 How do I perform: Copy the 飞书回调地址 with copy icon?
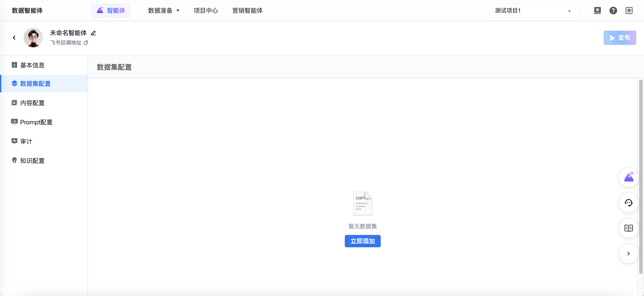pos(86,43)
